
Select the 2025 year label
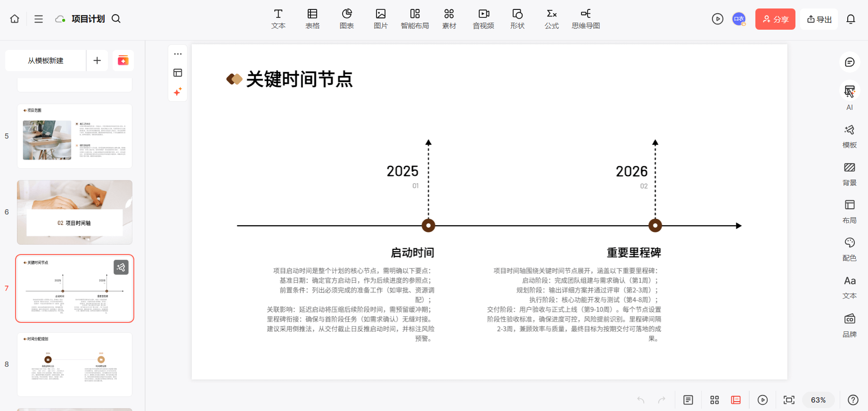[x=402, y=171]
